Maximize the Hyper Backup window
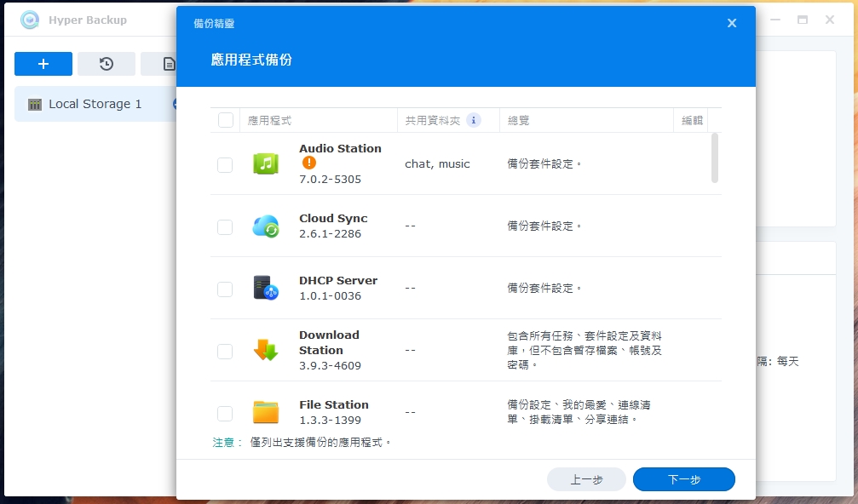This screenshot has height=504, width=858. [x=803, y=20]
